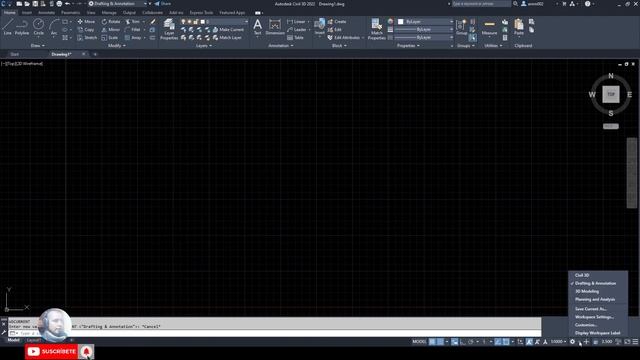Open the Insert ribbon tab
Viewport: 640px width, 360px height.
tap(27, 13)
